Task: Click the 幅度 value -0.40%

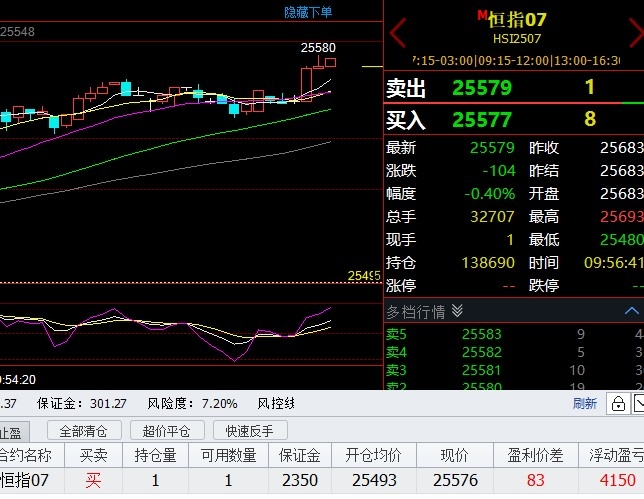Action: [490, 193]
